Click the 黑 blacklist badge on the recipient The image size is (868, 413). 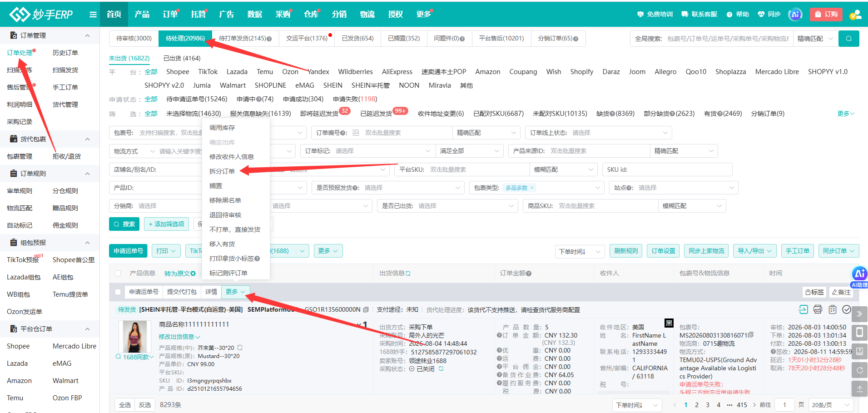pos(669,323)
